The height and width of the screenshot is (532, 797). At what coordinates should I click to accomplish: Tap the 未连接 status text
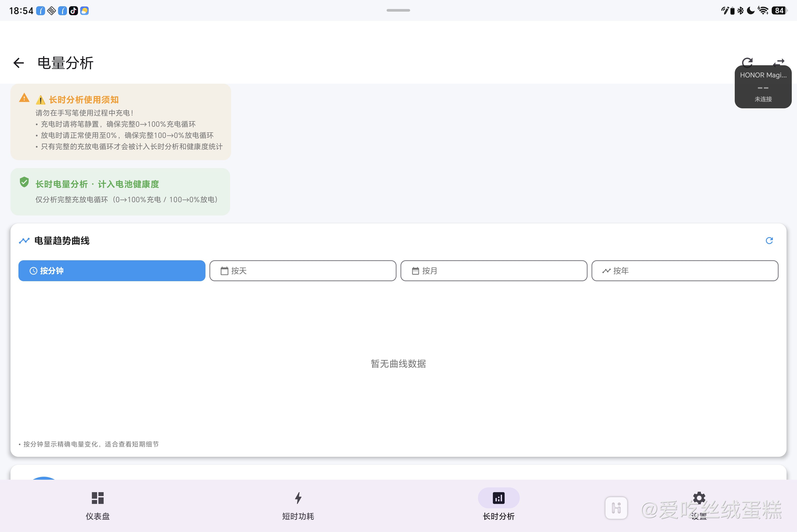click(763, 99)
